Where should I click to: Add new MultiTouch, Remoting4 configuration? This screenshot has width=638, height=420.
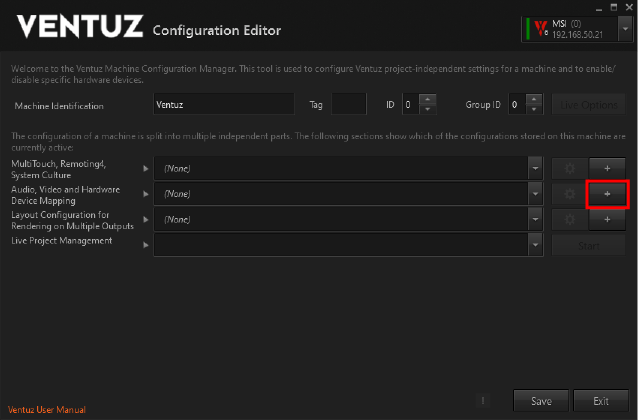pyautogui.click(x=607, y=168)
